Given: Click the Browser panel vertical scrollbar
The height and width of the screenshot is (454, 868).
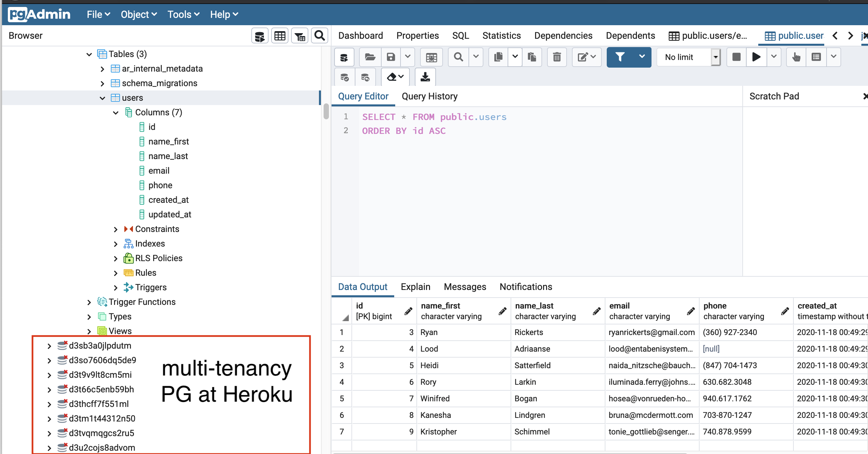Looking at the screenshot, I should (x=326, y=111).
